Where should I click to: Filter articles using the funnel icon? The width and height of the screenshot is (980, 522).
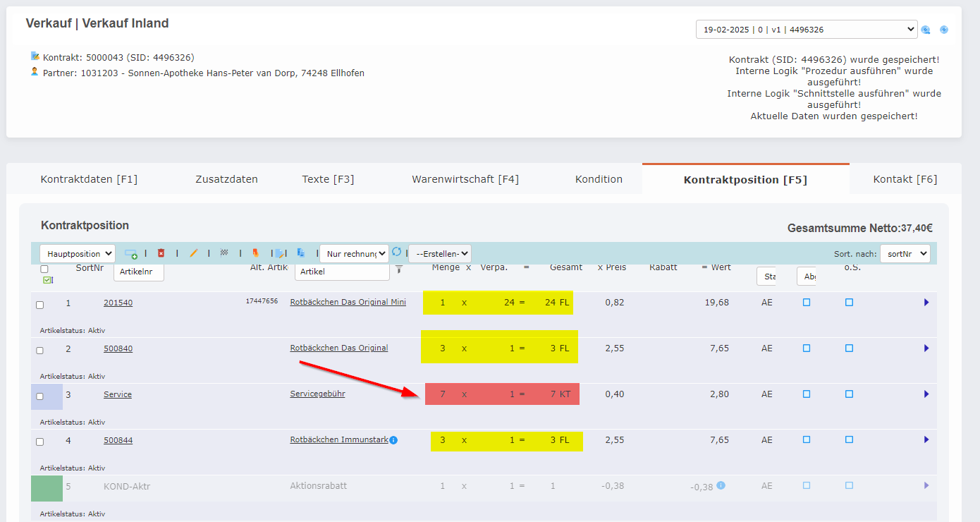click(x=399, y=271)
